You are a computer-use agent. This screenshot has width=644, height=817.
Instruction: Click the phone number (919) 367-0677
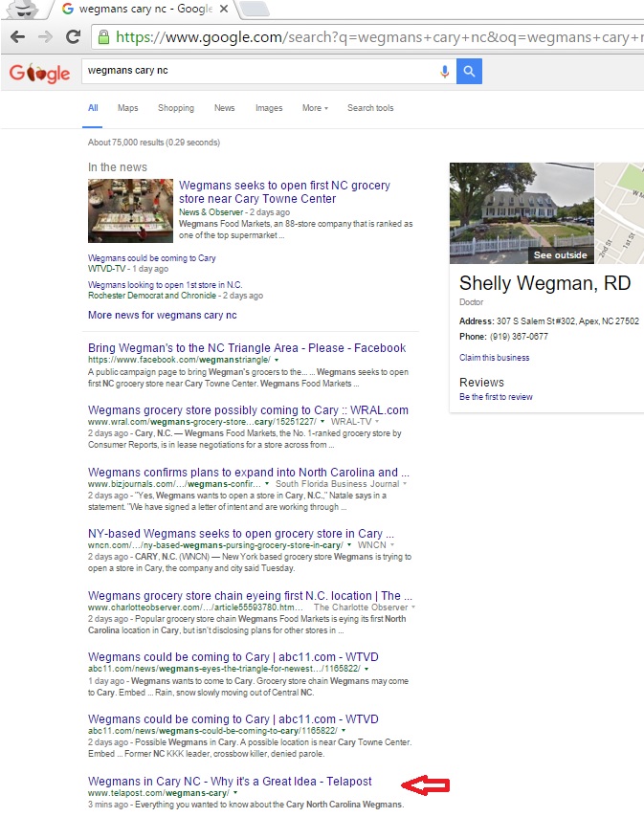click(519, 337)
